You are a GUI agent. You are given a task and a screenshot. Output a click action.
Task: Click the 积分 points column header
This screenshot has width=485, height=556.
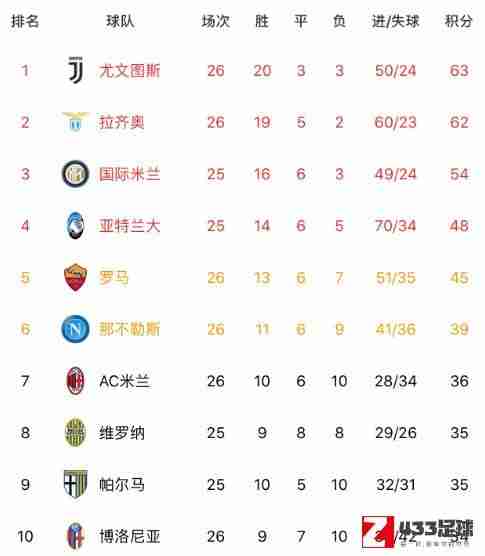click(x=459, y=21)
